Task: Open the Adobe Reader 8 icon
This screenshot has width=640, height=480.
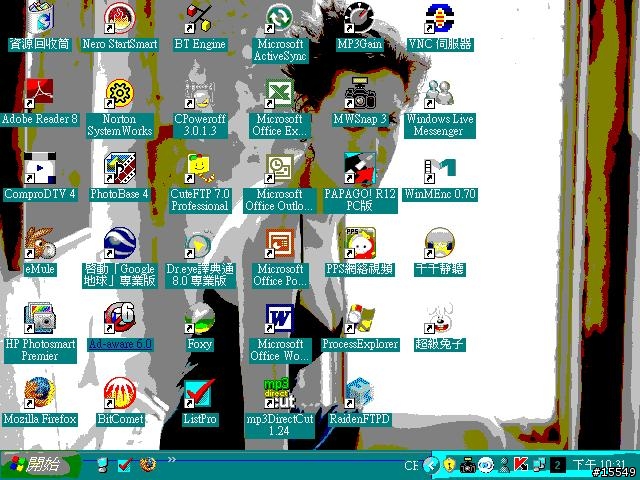Action: [x=40, y=93]
